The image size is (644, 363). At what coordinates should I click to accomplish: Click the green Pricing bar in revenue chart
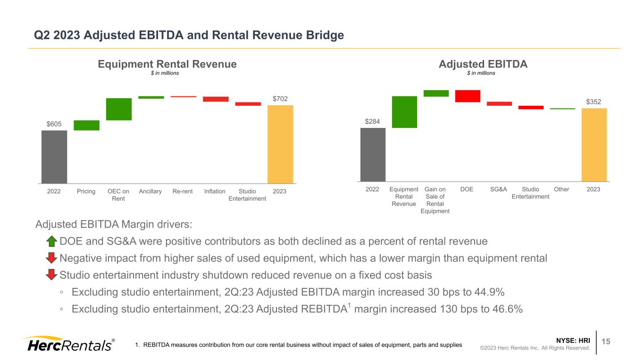(86, 125)
